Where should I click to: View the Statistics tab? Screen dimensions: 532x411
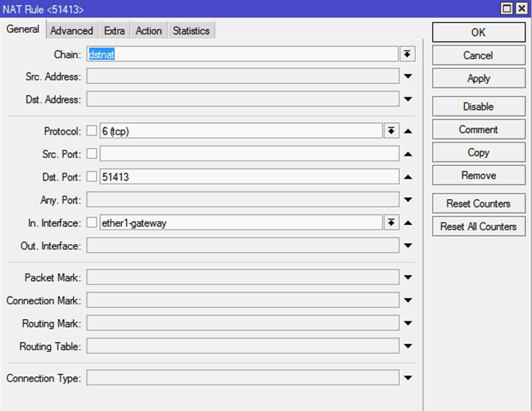click(191, 31)
